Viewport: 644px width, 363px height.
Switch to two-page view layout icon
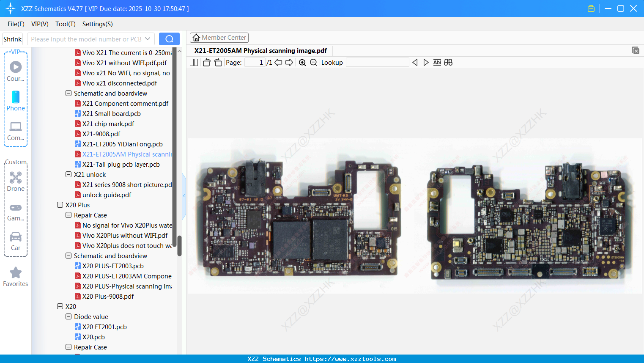pyautogui.click(x=193, y=62)
